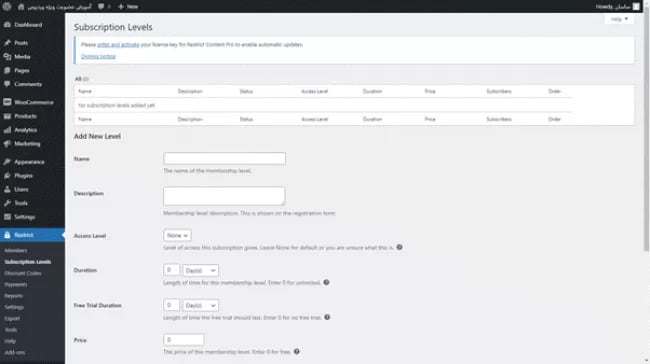Open Discount Codes submenu item
Image resolution: width=650 pixels, height=364 pixels.
pos(23,274)
